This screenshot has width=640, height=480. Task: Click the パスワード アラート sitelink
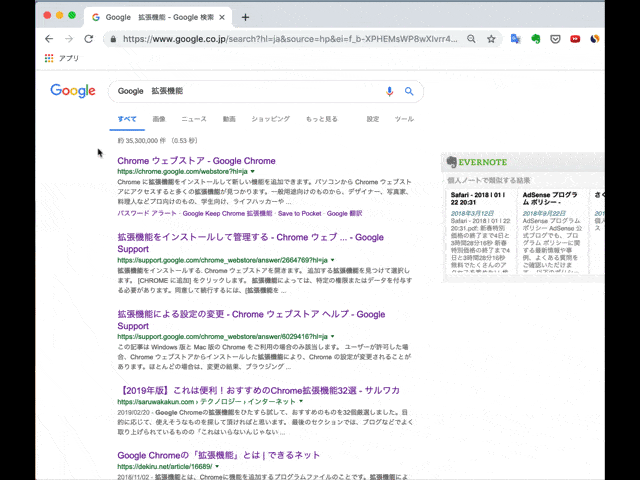147,213
